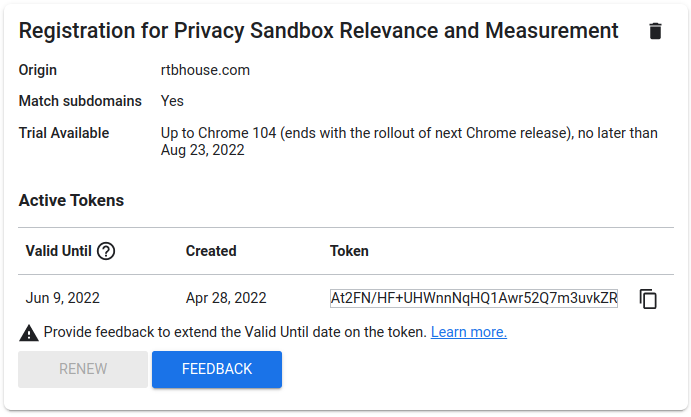Select the Apr 28, 2022 created date
The width and height of the screenshot is (691, 417).
226,298
